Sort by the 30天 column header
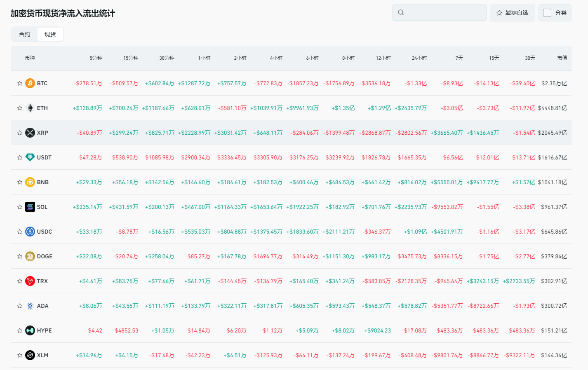Viewport: 588px width, 370px height. coord(530,58)
